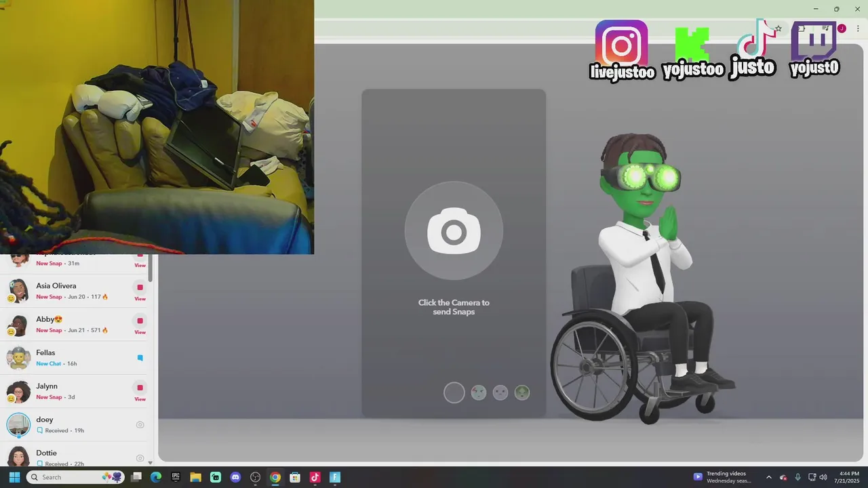
Task: Open File Explorer from the taskbar
Action: click(195, 477)
